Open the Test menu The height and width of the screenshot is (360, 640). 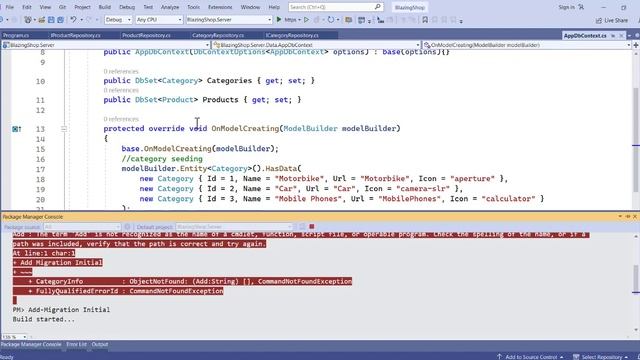point(148,7)
